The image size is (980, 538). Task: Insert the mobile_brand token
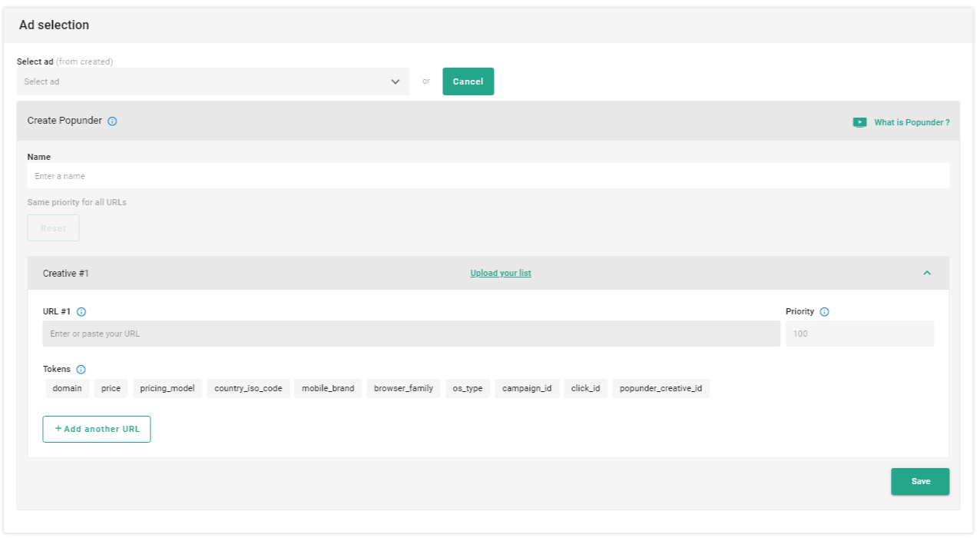pos(328,388)
